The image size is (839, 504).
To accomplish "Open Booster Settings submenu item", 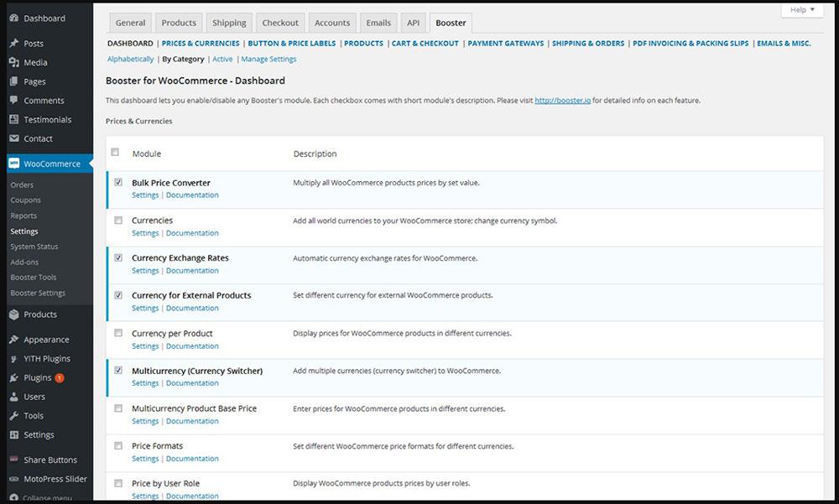I will (x=38, y=293).
